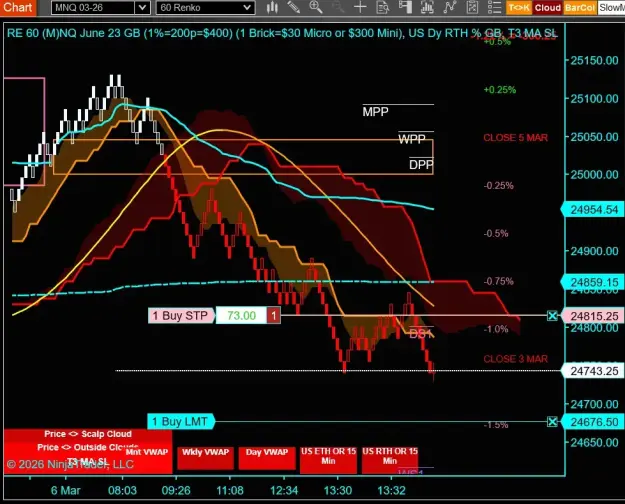Click the 24676.50 limit price marker
The width and height of the screenshot is (625, 504).
tap(594, 422)
